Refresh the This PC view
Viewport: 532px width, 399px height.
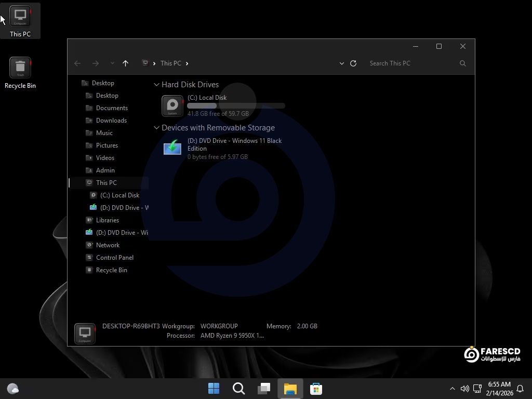[x=353, y=63]
